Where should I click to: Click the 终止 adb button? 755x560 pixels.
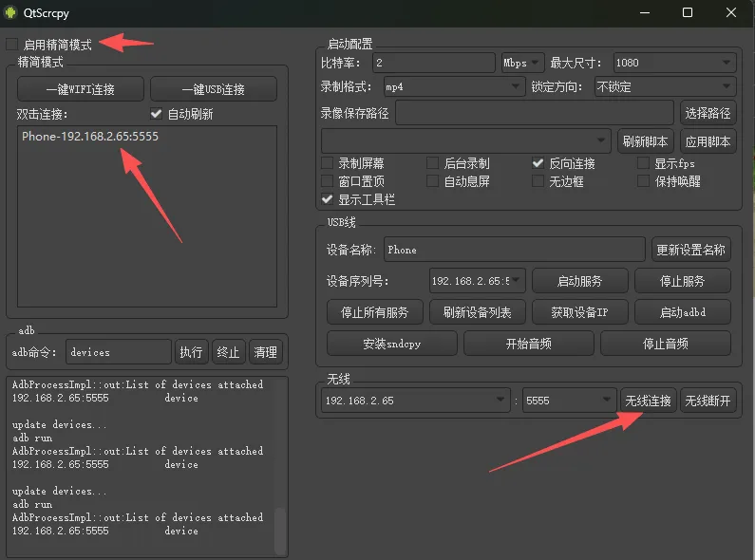coord(228,352)
